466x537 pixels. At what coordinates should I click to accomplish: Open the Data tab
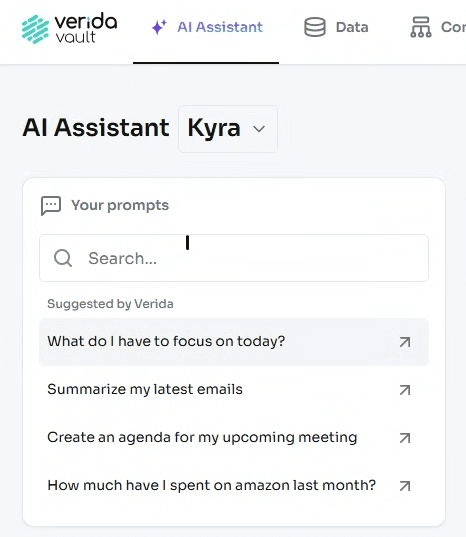[336, 27]
